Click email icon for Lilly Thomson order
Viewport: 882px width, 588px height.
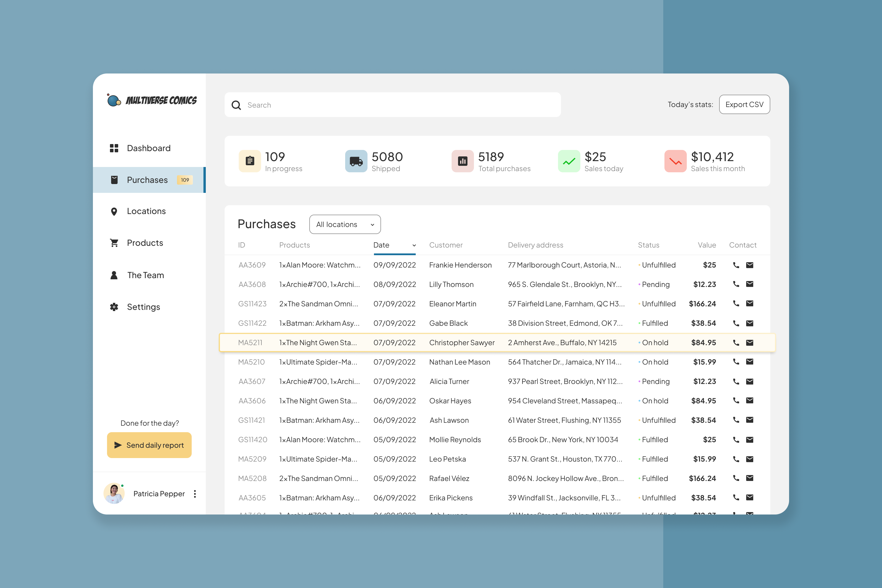tap(750, 284)
